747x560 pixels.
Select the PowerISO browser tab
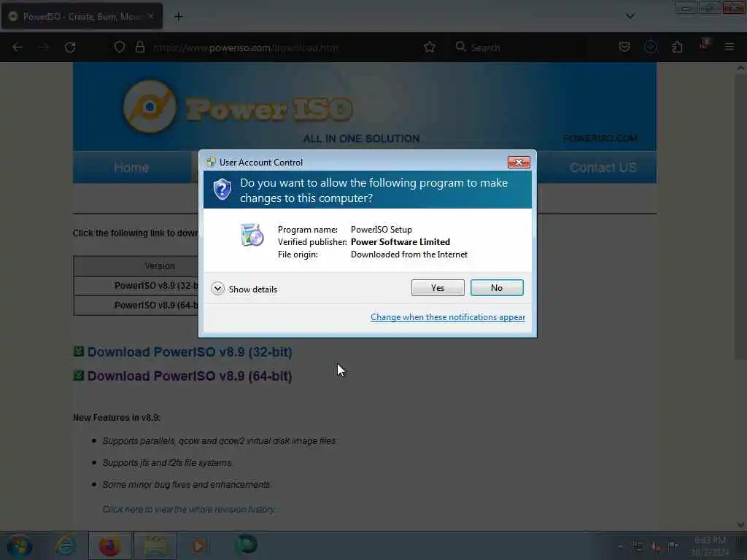[82, 16]
